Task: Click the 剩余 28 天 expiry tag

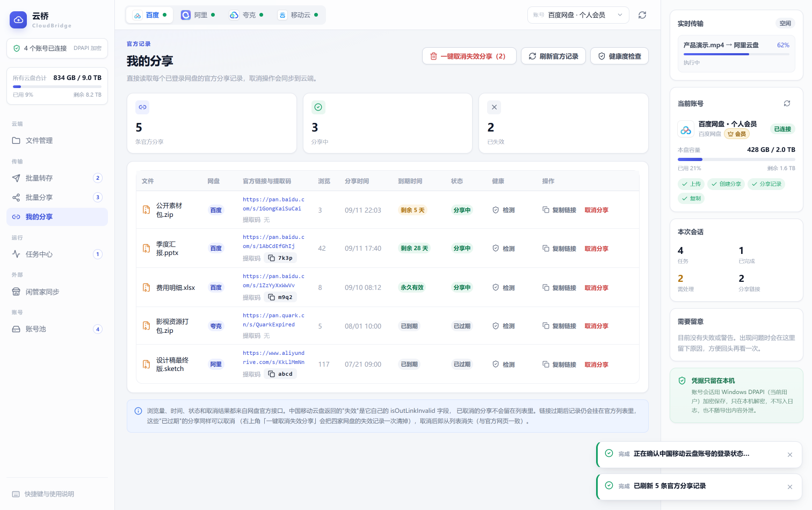Action: [414, 249]
